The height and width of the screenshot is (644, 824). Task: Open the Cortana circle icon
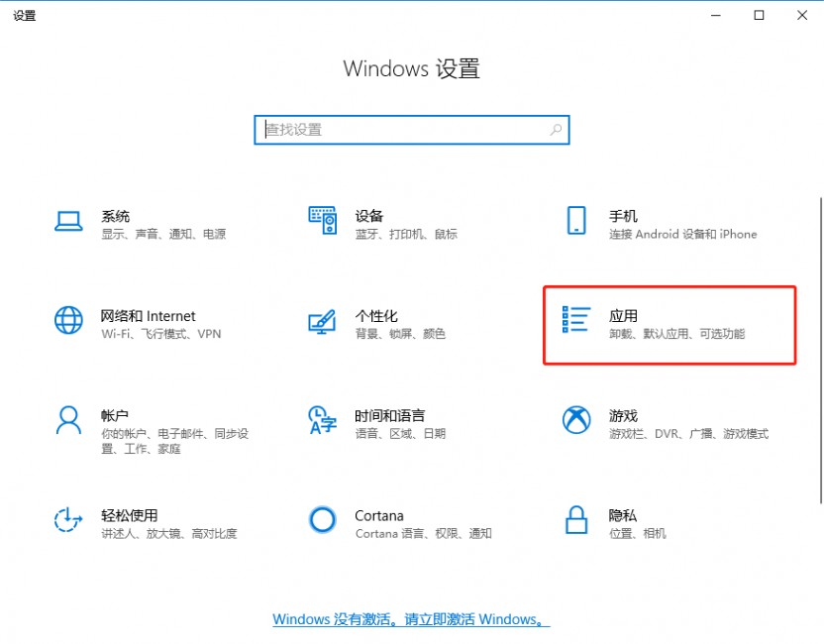pyautogui.click(x=322, y=520)
